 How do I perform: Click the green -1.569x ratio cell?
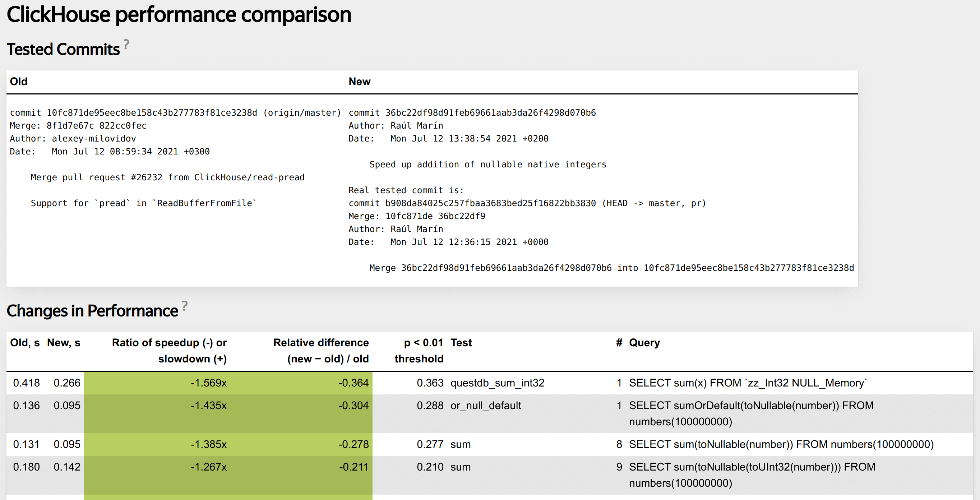pyautogui.click(x=208, y=383)
